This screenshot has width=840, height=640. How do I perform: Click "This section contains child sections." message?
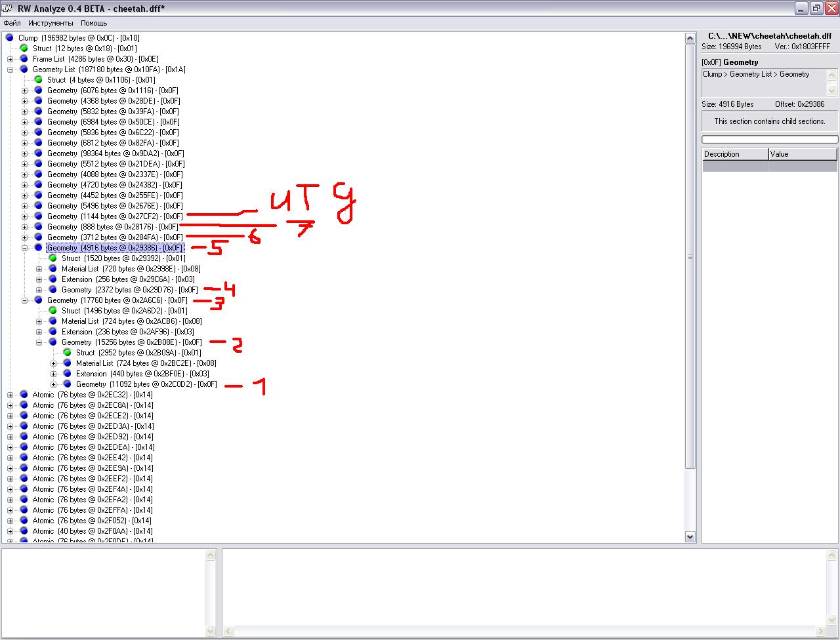tap(770, 121)
